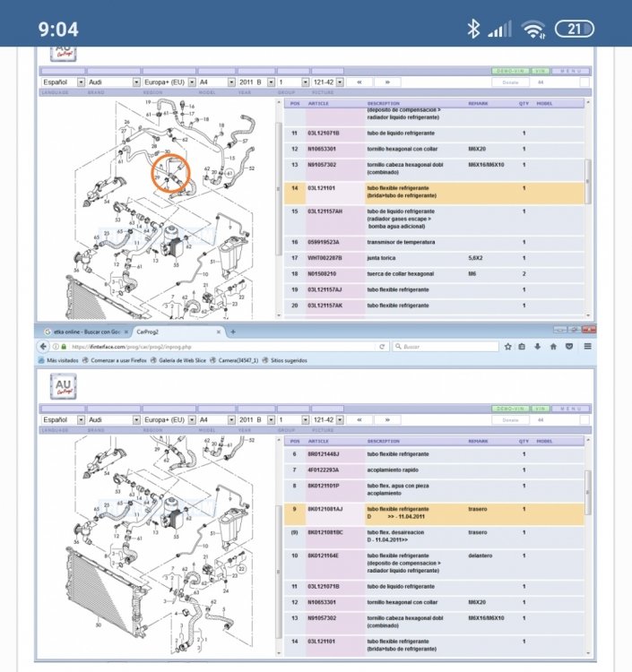Click the Firefox back arrow button
This screenshot has width=632, height=672.
43,346
